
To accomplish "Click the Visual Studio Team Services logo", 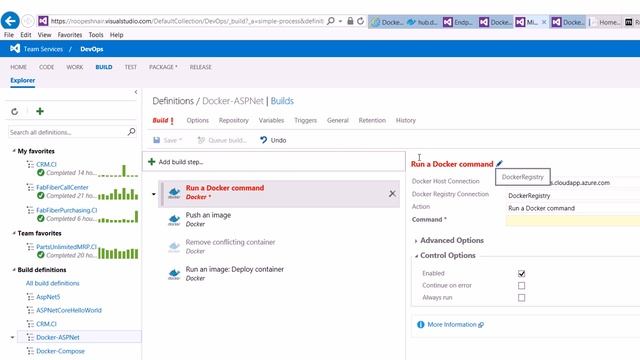I will click(x=15, y=49).
